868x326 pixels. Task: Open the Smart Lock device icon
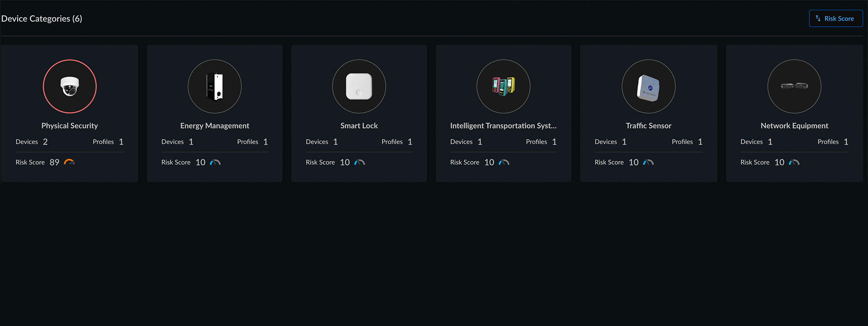tap(359, 86)
